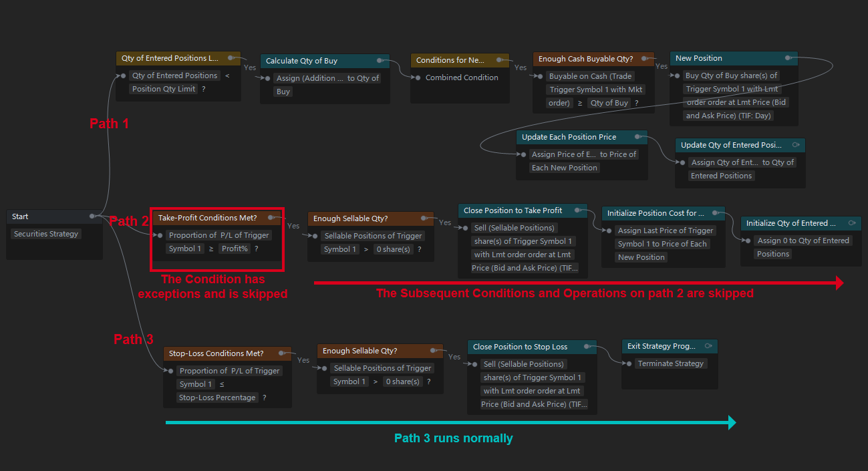The image size is (868, 471).
Task: Click output port of Qty of Entered Positions L... header
Action: (230, 57)
